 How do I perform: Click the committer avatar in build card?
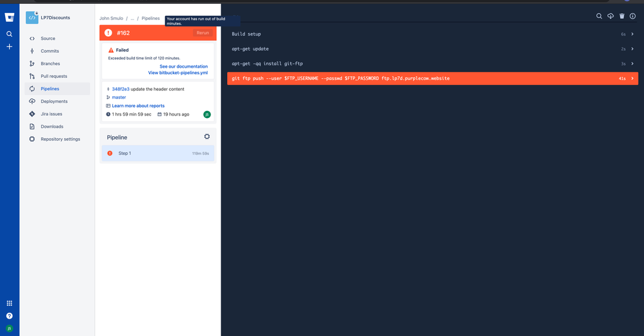207,114
